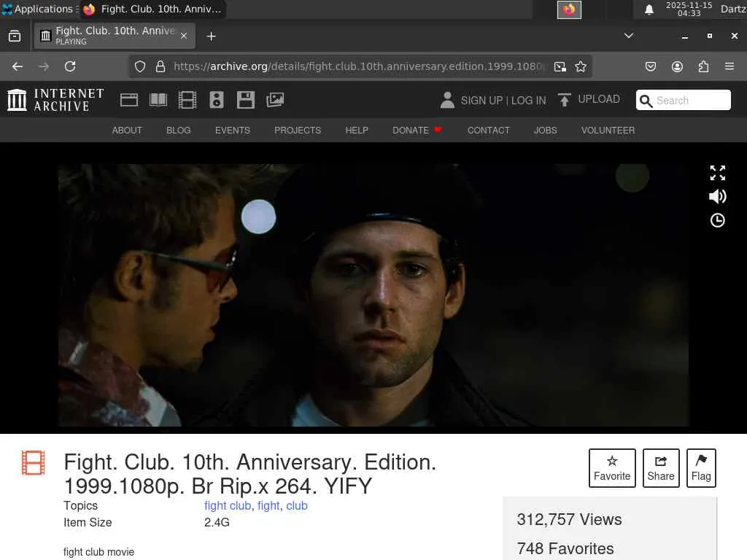The width and height of the screenshot is (747, 560).
Task: Open the playback speed clock icon
Action: (x=718, y=220)
